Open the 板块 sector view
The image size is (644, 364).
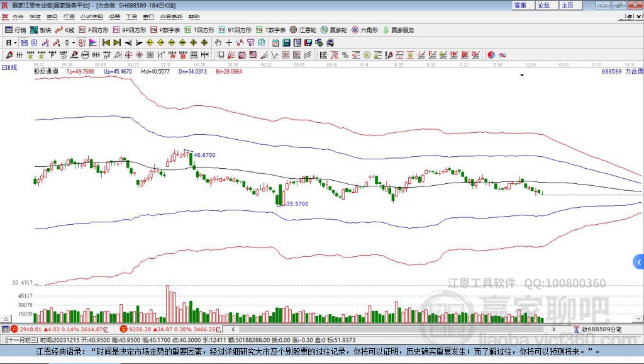click(x=40, y=30)
